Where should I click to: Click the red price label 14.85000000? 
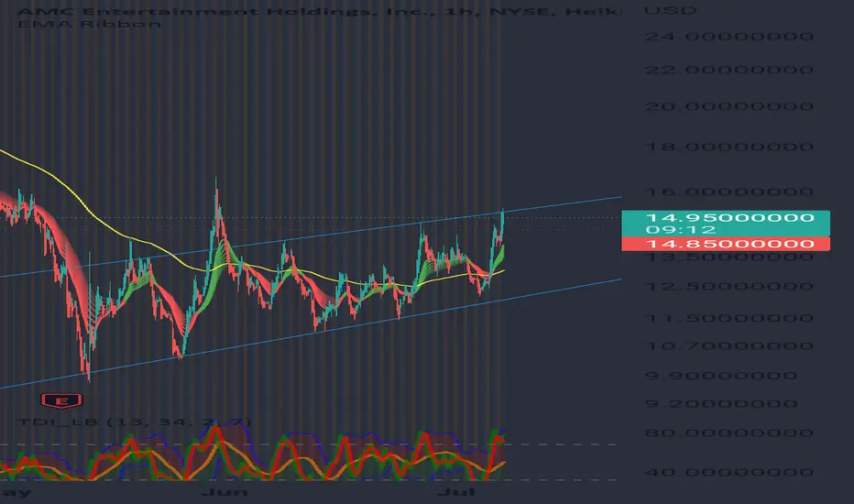tap(726, 244)
